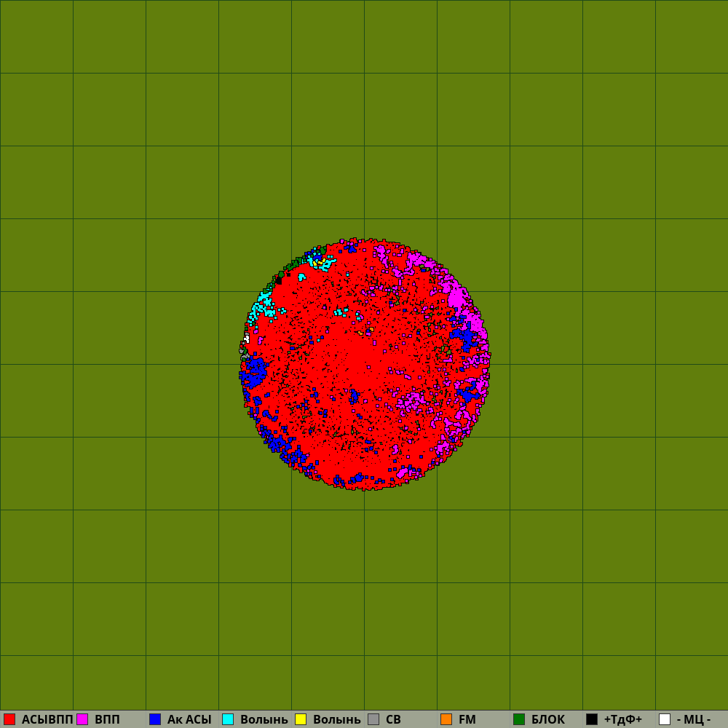Click the ВПП alliance label
The image size is (728, 728).
107,720
